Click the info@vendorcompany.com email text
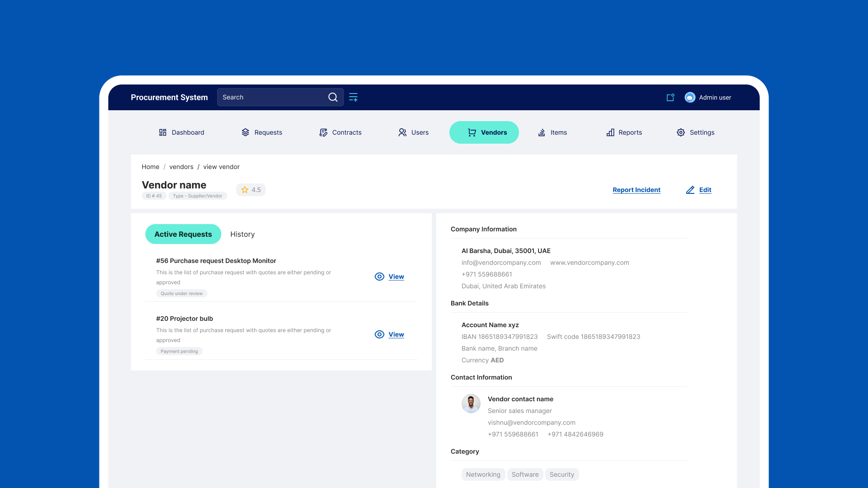Viewport: 868px width, 488px height. coord(501,263)
